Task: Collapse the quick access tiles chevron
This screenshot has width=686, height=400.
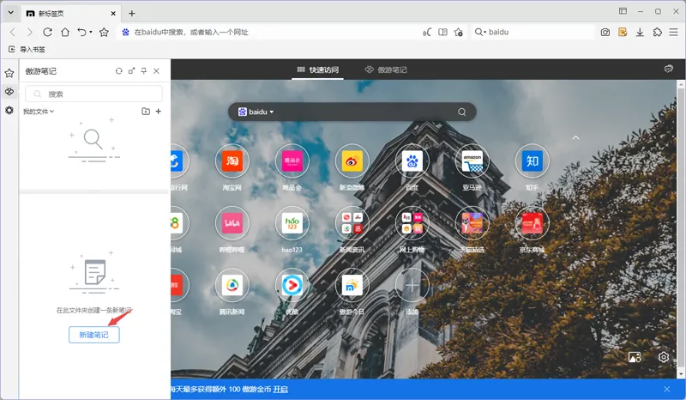Action: [x=575, y=137]
